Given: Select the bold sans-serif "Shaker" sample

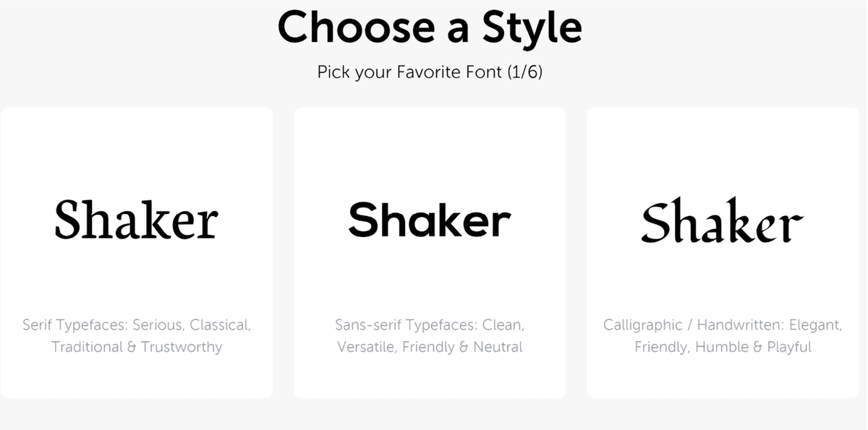Looking at the screenshot, I should pos(430,220).
